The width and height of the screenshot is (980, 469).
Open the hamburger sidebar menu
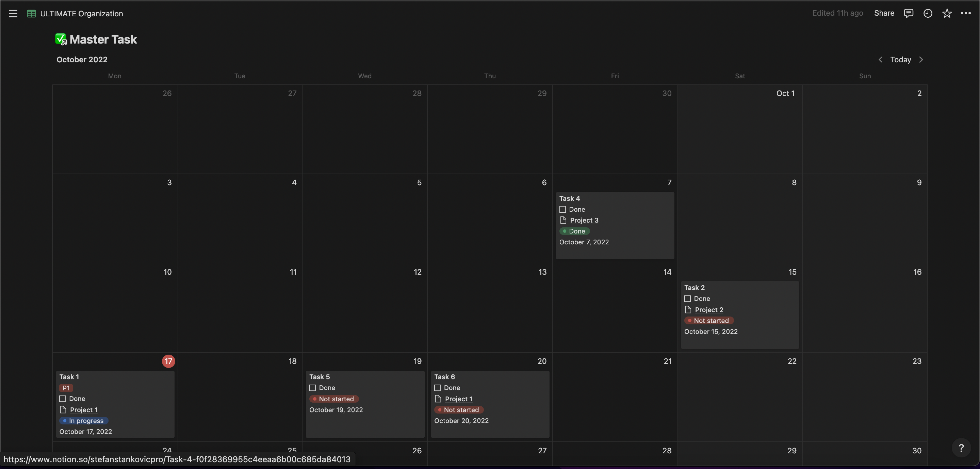(13, 14)
